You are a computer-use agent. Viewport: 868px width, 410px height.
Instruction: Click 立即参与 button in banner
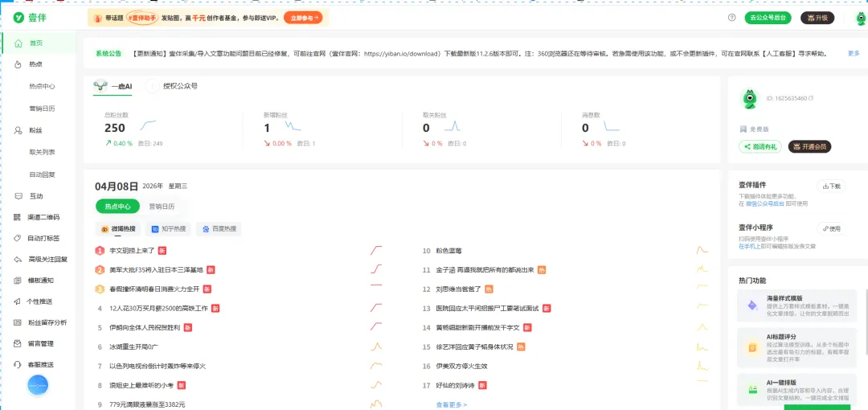(x=303, y=18)
